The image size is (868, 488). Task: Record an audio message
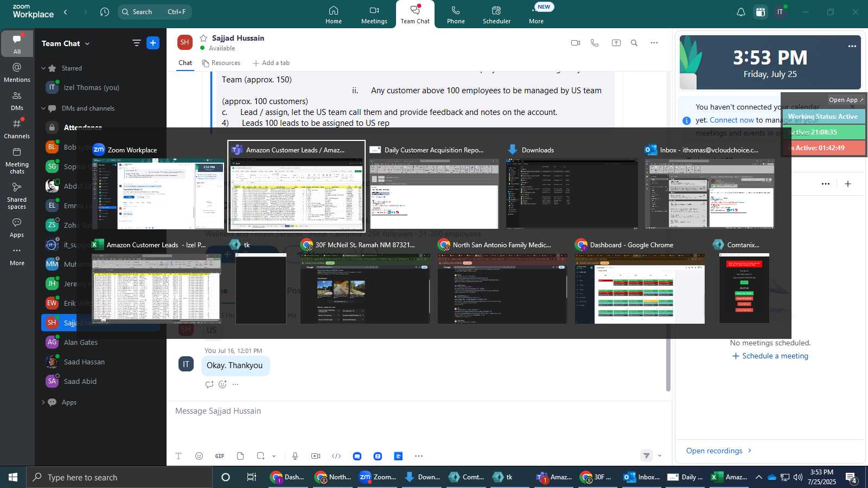(x=295, y=456)
